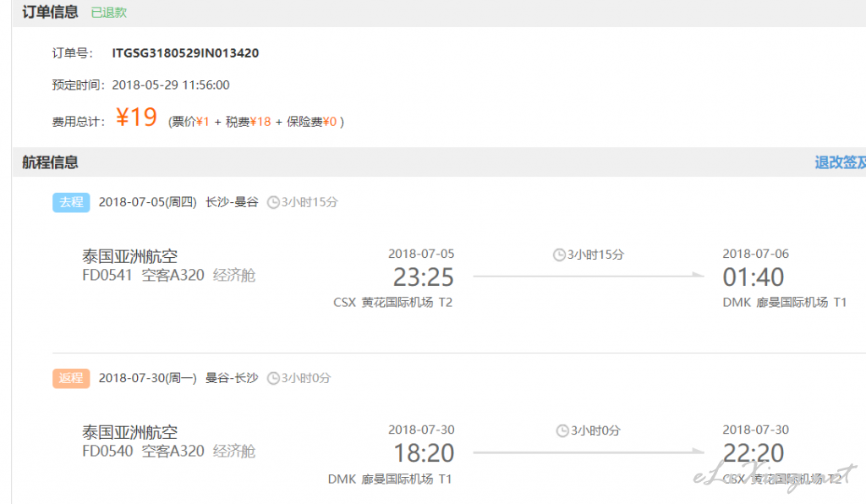
Task: Select flight number FD0540
Action: (x=107, y=451)
